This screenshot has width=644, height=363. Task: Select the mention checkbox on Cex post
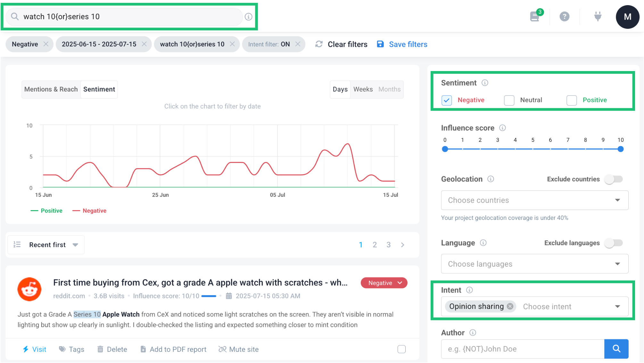[401, 349]
